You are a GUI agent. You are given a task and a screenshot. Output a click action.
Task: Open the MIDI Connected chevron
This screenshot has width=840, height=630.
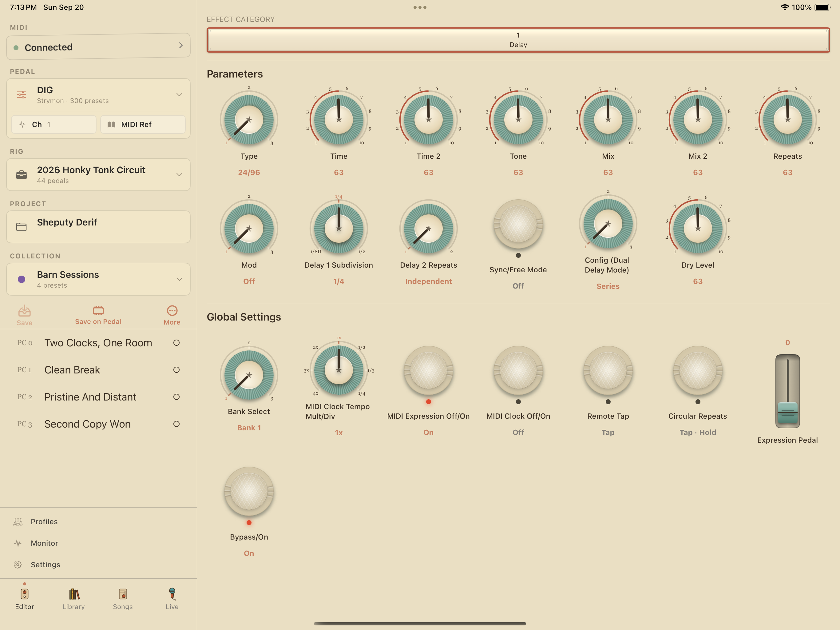click(181, 46)
